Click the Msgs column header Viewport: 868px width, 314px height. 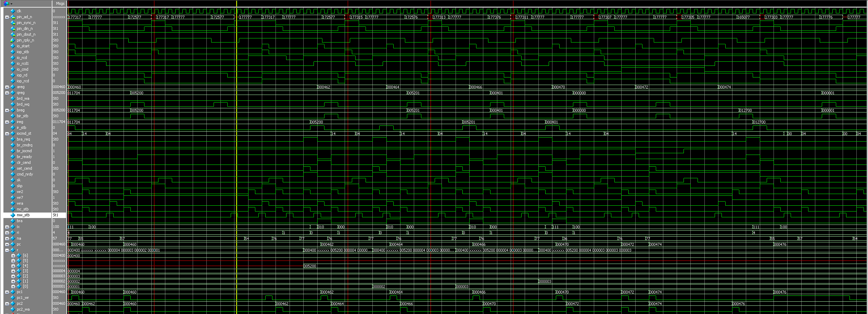(x=60, y=3)
